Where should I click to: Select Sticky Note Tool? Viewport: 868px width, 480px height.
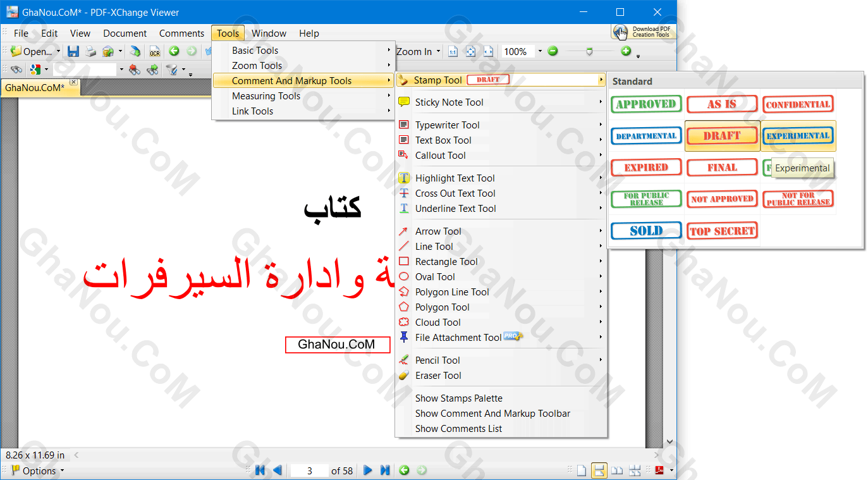[x=501, y=102]
